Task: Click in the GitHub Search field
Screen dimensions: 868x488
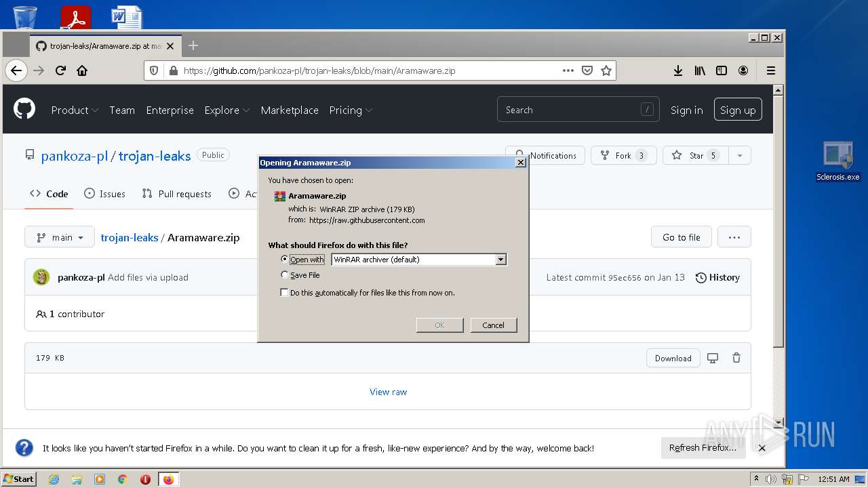Action: pyautogui.click(x=578, y=110)
